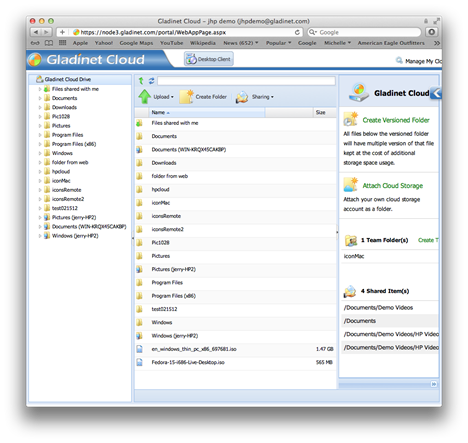Select test021512 in the folder tree
The image size is (468, 443).
pyautogui.click(x=65, y=208)
